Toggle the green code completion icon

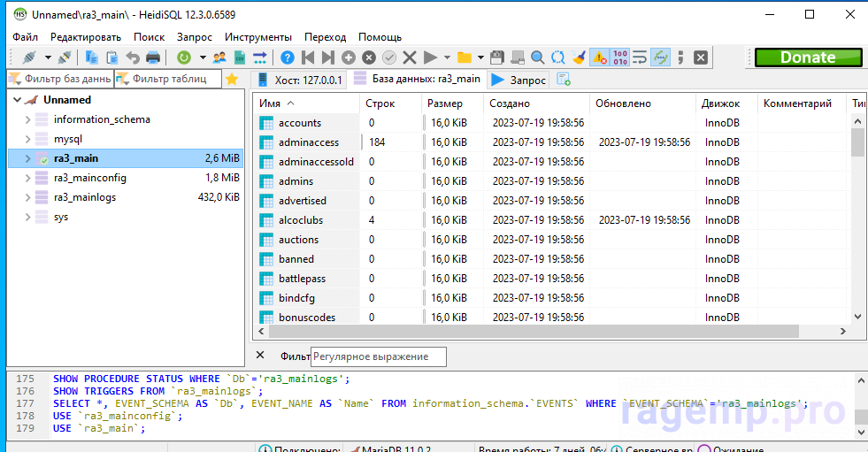point(660,57)
